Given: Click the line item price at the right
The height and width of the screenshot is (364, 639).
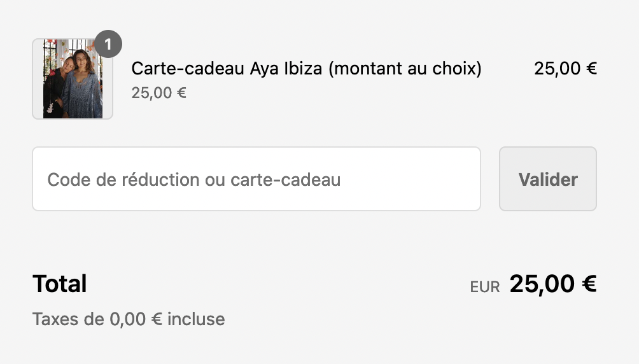Looking at the screenshot, I should pos(565,69).
